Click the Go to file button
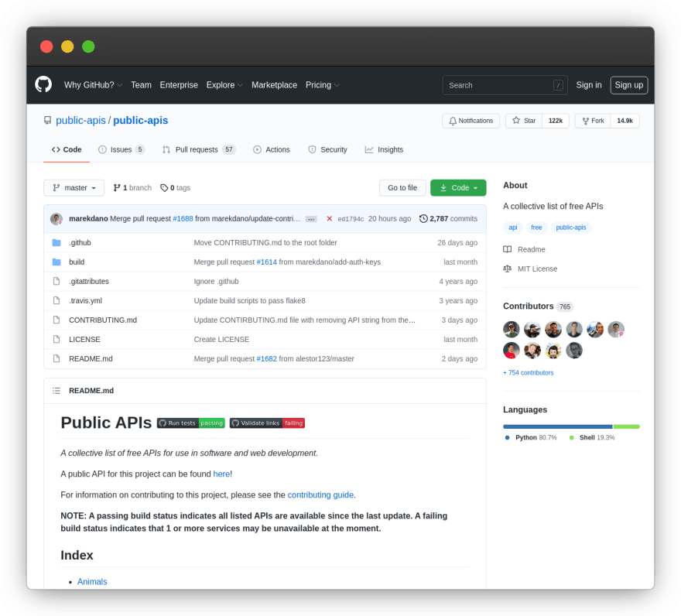This screenshot has height=616, width=681. [x=402, y=188]
